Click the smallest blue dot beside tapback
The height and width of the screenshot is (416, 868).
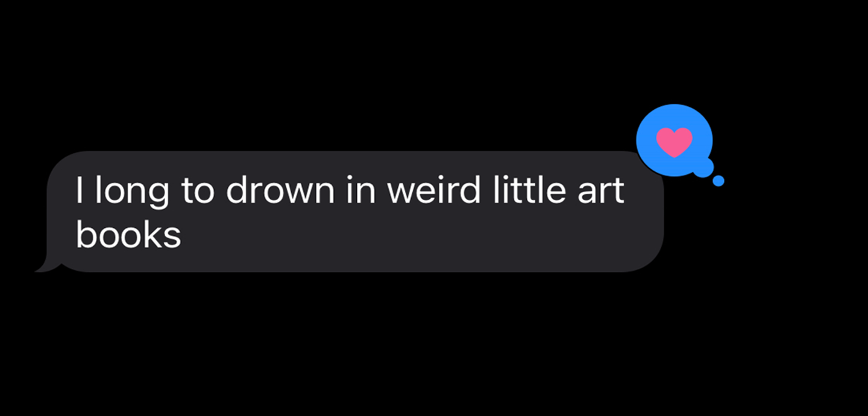pos(718,181)
